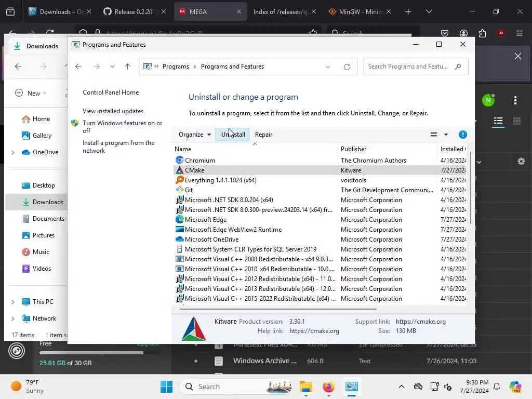The width and height of the screenshot is (532, 399).
Task: Click the change view list icon
Action: pos(434,135)
